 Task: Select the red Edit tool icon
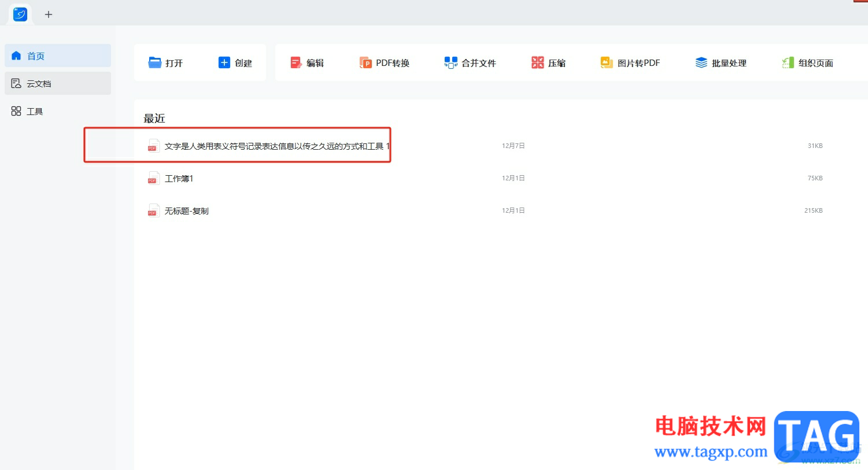click(296, 62)
